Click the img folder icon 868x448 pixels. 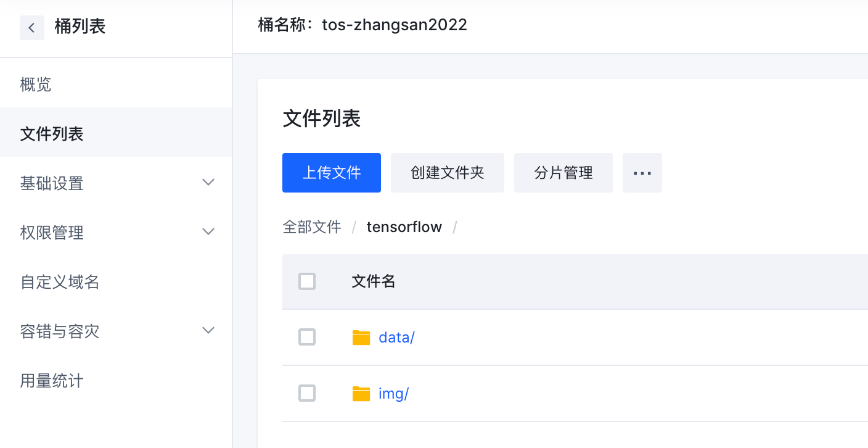coord(361,394)
